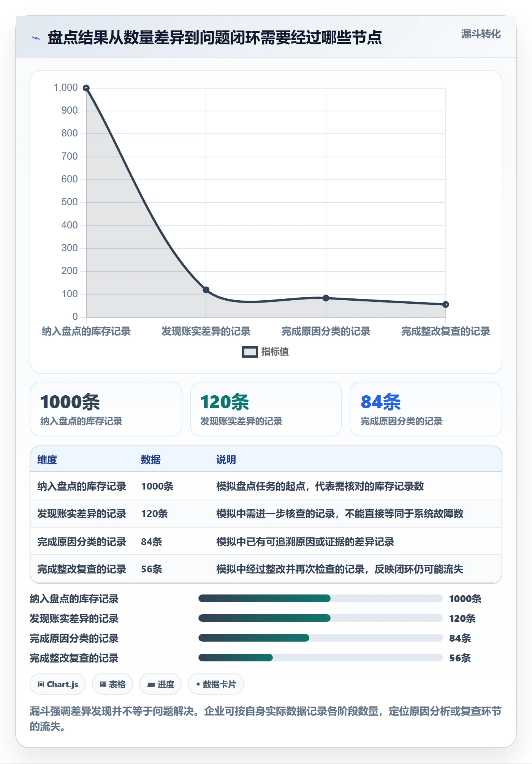Select the Chart.js tag
The height and width of the screenshot is (764, 532).
coord(58,684)
